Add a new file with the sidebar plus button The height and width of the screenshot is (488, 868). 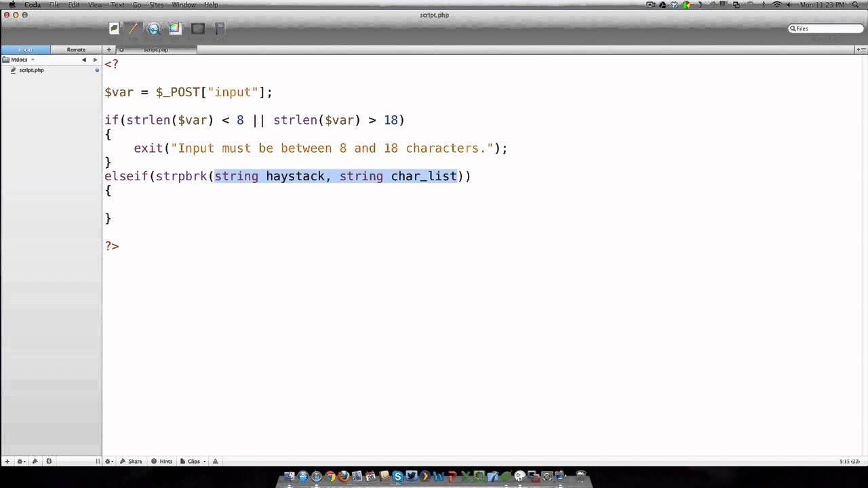(x=7, y=462)
